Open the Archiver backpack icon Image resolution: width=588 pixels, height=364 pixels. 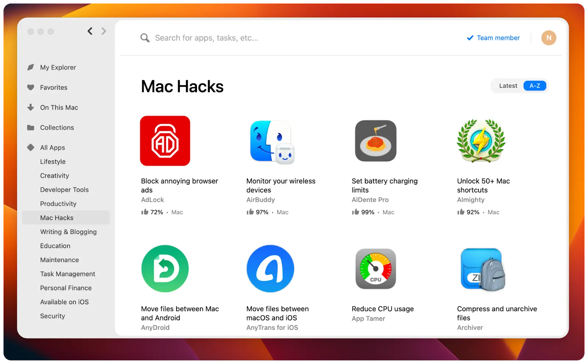(x=483, y=269)
